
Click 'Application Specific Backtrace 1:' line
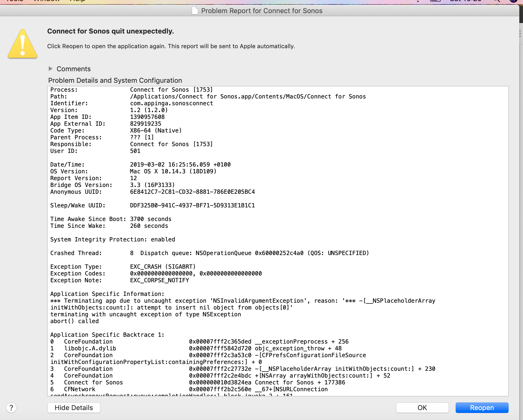pyautogui.click(x=107, y=335)
